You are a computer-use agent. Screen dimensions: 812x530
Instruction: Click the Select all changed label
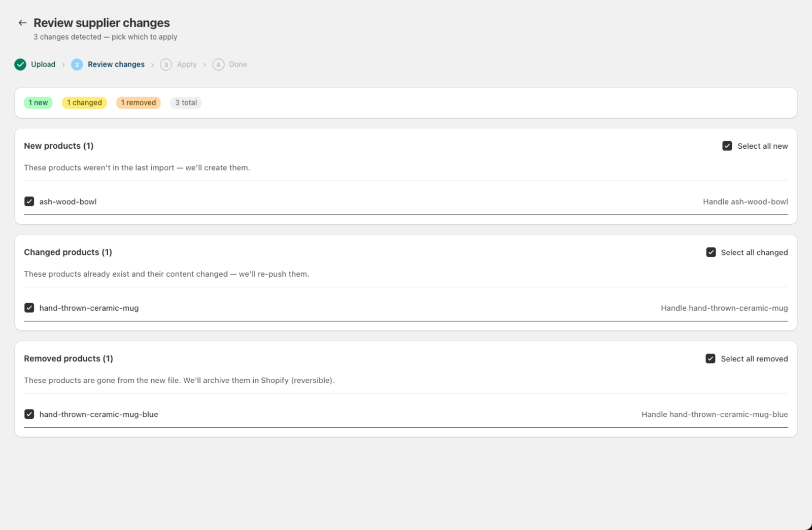pos(754,252)
